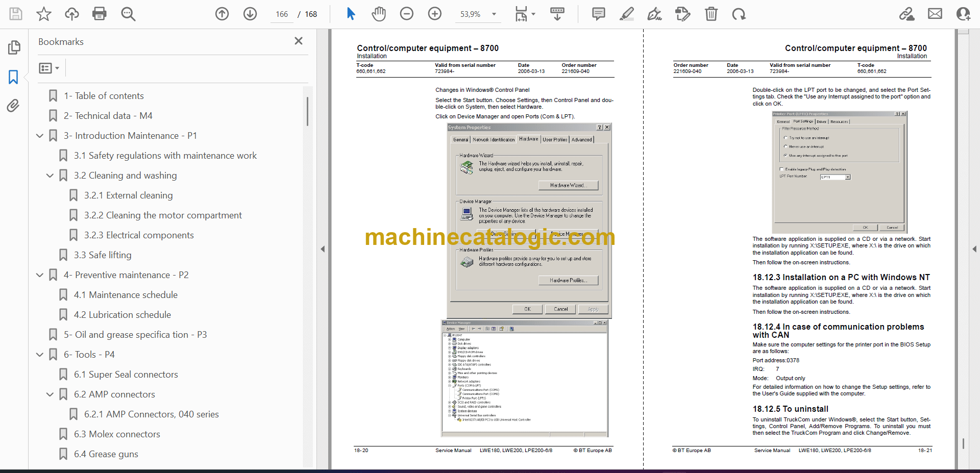Open the bookmarks options menu

50,68
